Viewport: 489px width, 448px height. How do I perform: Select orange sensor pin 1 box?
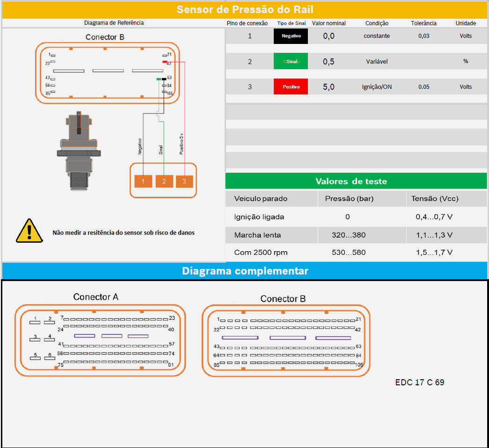pos(143,181)
